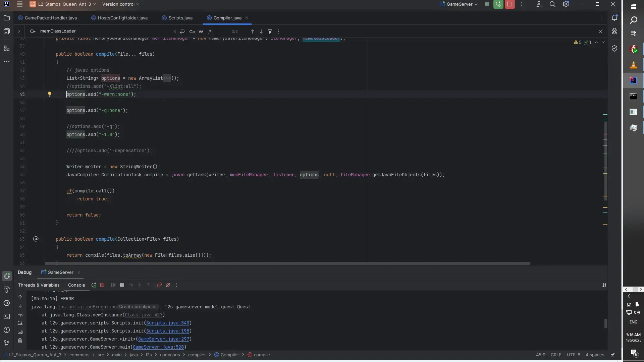Image resolution: width=644 pixels, height=362 pixels.
Task: Select Console tab in debugger
Action: pos(76,285)
